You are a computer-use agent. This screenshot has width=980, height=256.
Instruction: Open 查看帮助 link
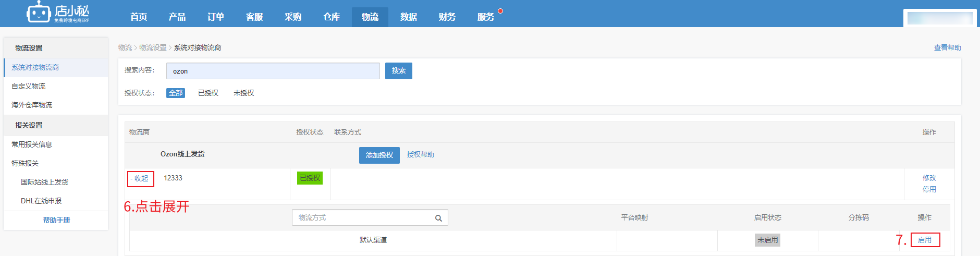pos(947,47)
